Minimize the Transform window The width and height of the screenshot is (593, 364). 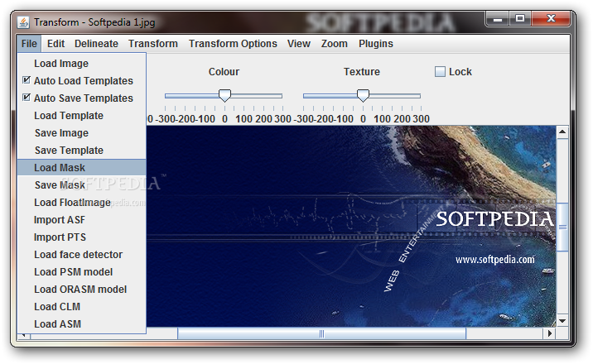[498, 19]
